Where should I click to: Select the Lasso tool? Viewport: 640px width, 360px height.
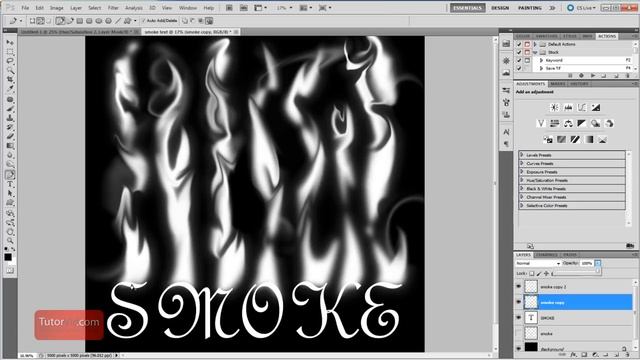(10, 61)
